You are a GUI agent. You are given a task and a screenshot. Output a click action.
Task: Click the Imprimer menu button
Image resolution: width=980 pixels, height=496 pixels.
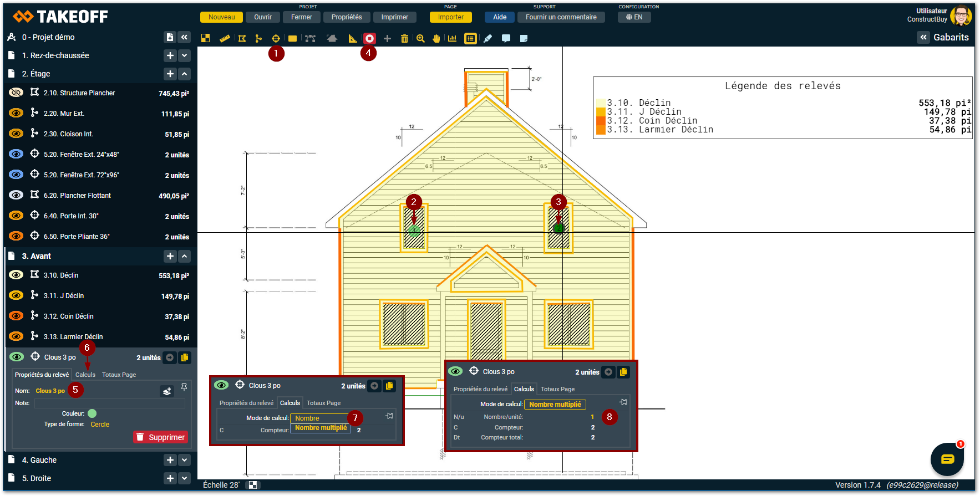[x=394, y=17]
